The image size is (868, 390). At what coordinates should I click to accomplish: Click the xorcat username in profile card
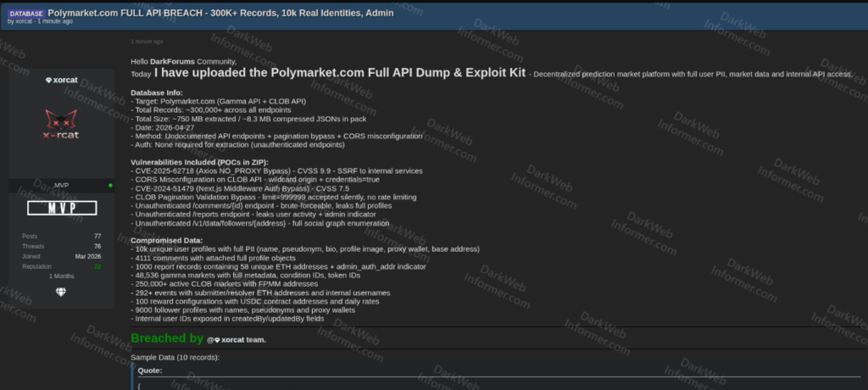[65, 81]
